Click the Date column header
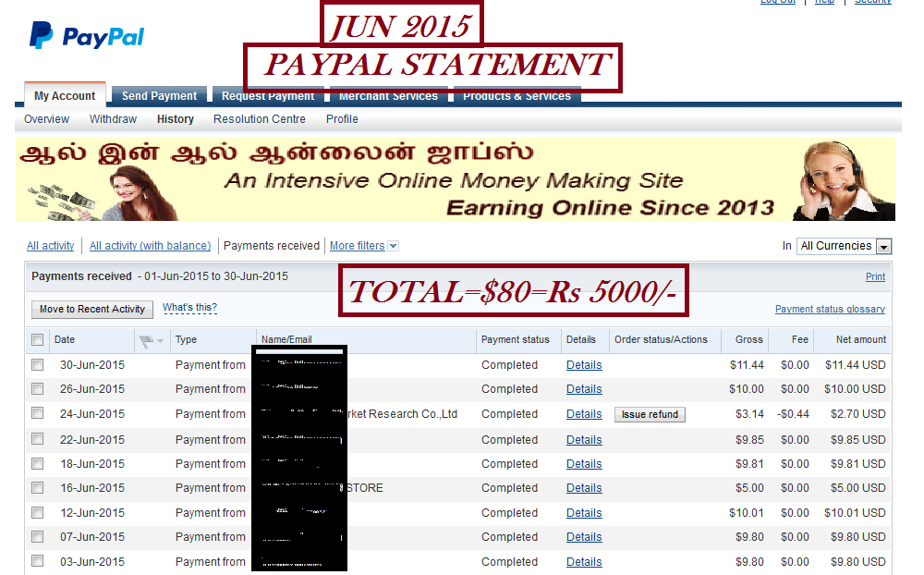This screenshot has width=924, height=575. [x=65, y=339]
